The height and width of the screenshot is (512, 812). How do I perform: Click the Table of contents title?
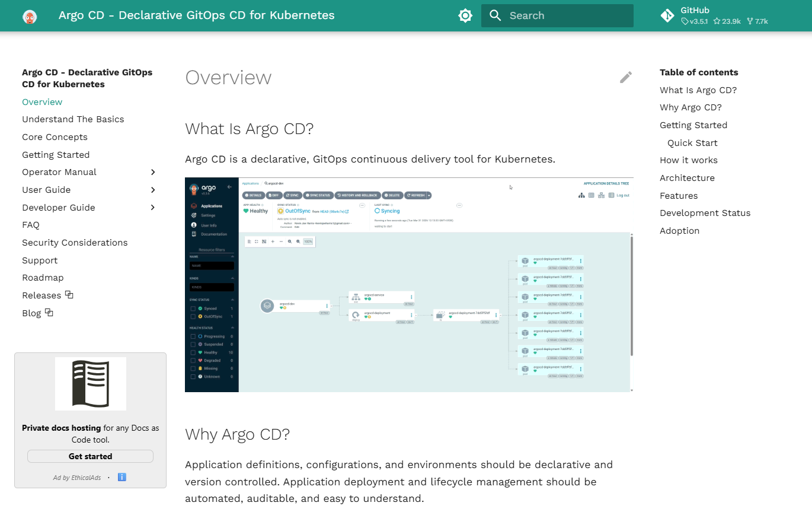tap(699, 72)
